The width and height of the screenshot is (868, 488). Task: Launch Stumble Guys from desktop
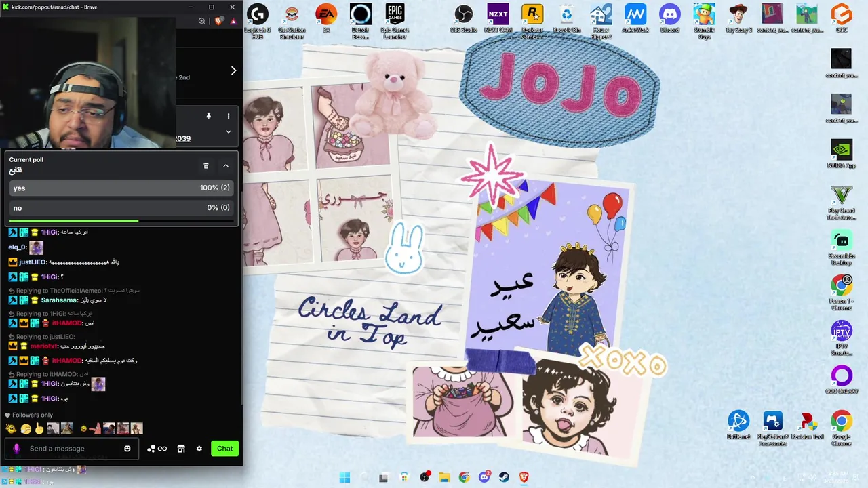pyautogui.click(x=704, y=20)
